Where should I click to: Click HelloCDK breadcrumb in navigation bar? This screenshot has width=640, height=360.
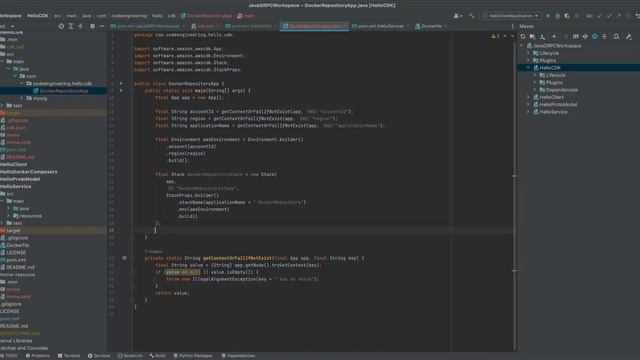point(38,16)
